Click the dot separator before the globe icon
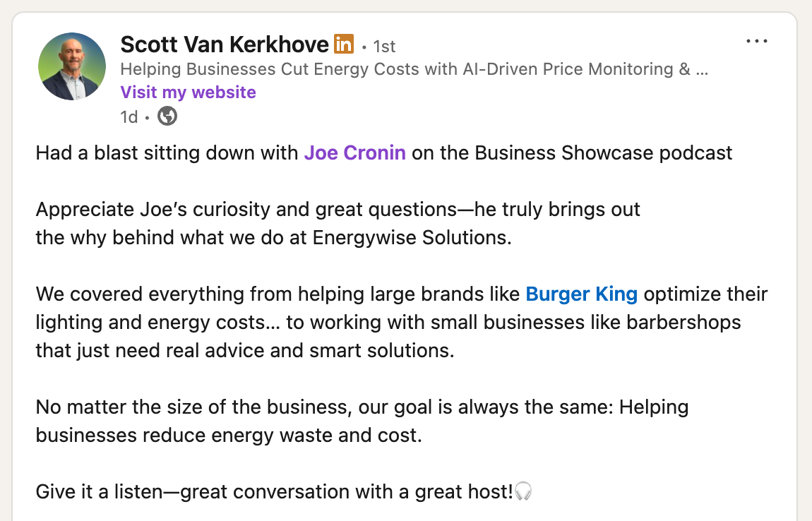 coord(148,116)
